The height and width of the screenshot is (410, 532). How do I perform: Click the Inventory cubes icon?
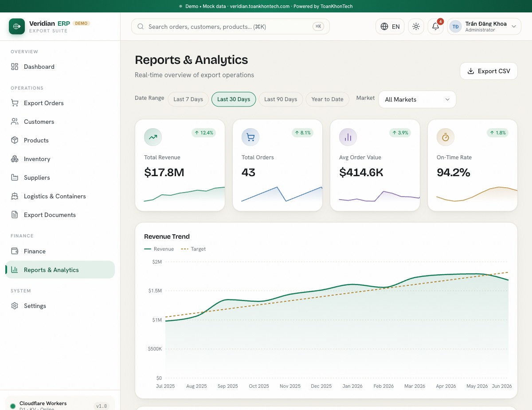click(x=15, y=159)
